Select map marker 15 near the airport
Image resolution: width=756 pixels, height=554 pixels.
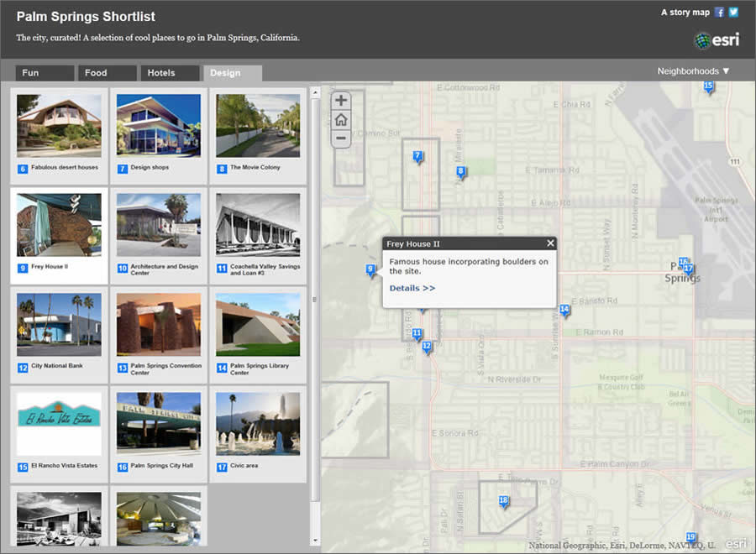(708, 87)
